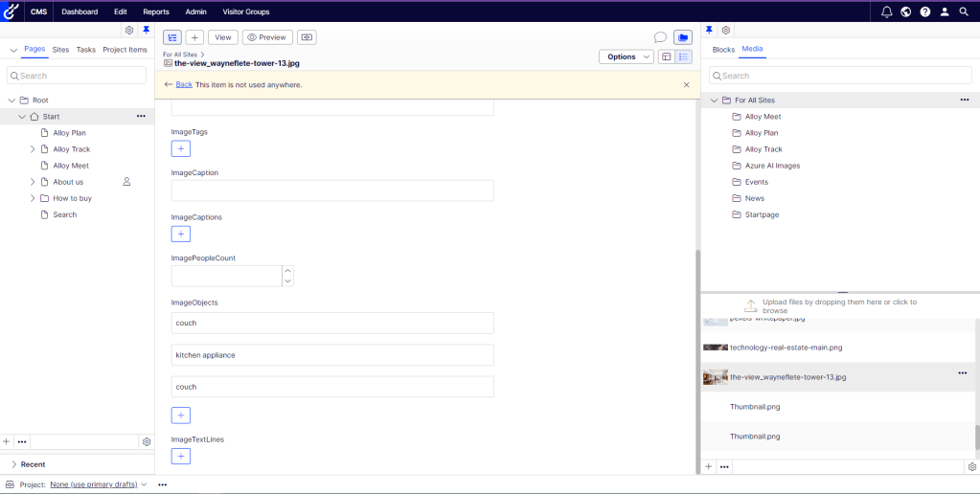Expand the Recent section
980x494 pixels.
pyautogui.click(x=13, y=464)
